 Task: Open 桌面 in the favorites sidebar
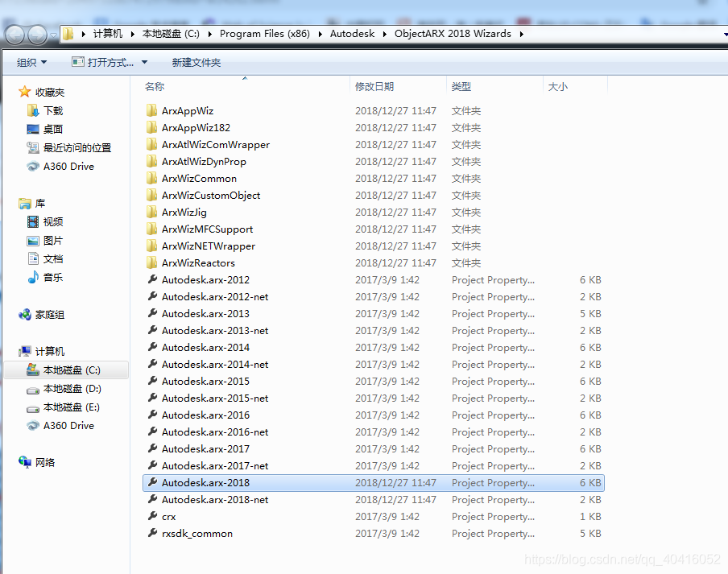click(x=53, y=130)
